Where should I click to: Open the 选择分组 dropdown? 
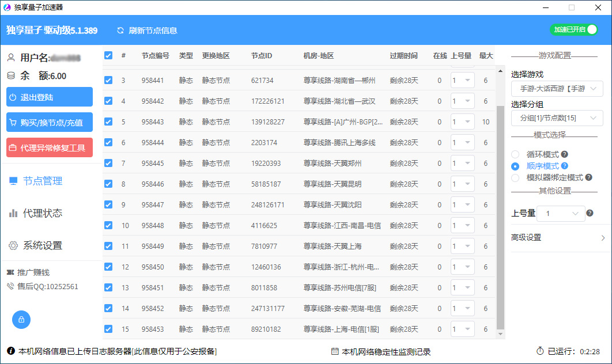pyautogui.click(x=557, y=118)
